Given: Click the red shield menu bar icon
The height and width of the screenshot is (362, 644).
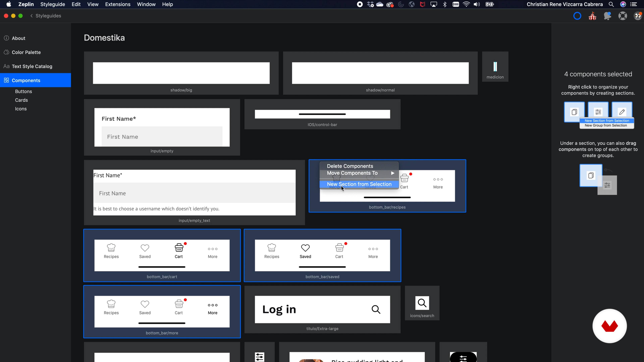Looking at the screenshot, I should tap(422, 4).
